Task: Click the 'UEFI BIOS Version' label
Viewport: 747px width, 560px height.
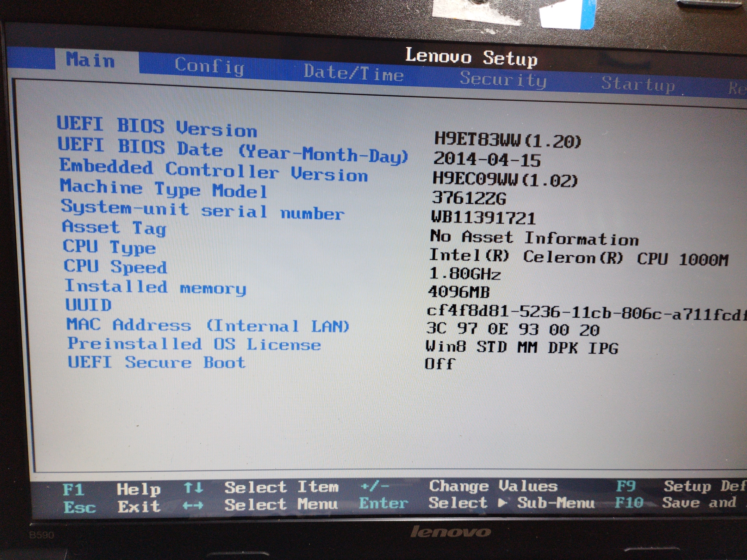Action: coord(157,127)
